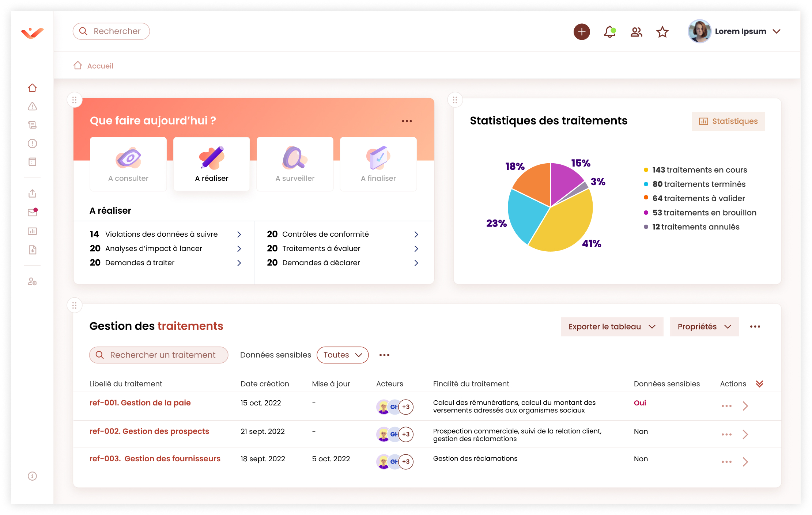The height and width of the screenshot is (515, 812).
Task: Open the bar chart sidebar icon
Action: click(32, 231)
